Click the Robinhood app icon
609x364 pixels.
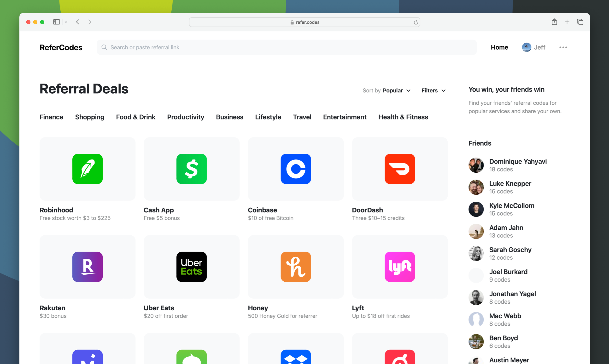click(87, 169)
